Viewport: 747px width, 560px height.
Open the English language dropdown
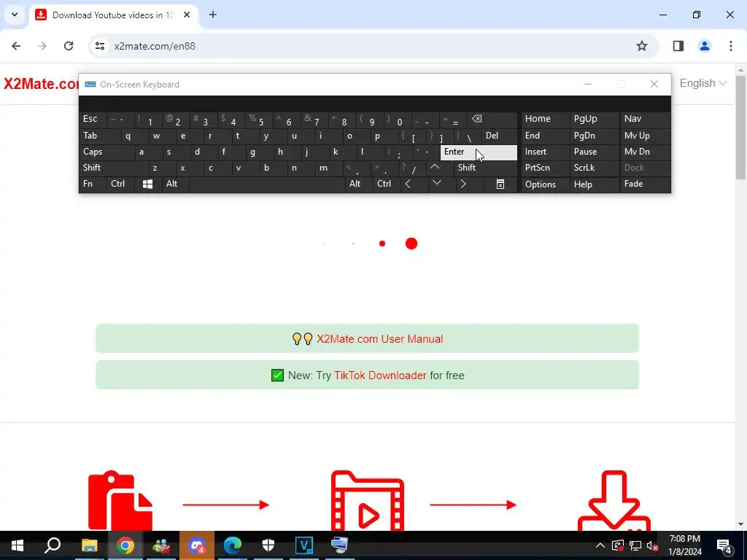pyautogui.click(x=703, y=83)
